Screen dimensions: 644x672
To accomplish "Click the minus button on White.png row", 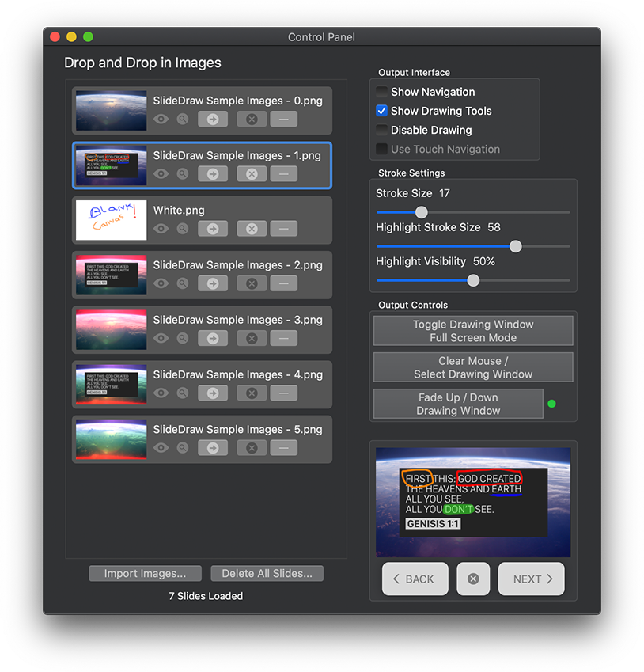I will click(284, 229).
